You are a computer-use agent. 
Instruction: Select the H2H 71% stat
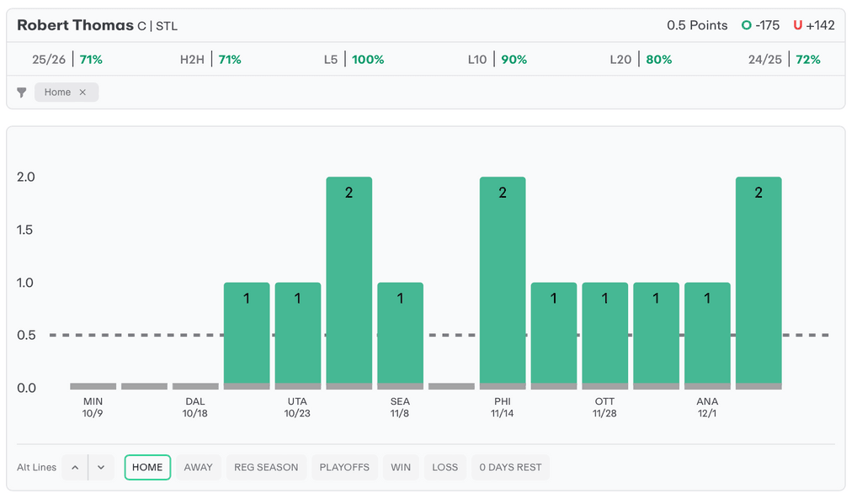210,60
